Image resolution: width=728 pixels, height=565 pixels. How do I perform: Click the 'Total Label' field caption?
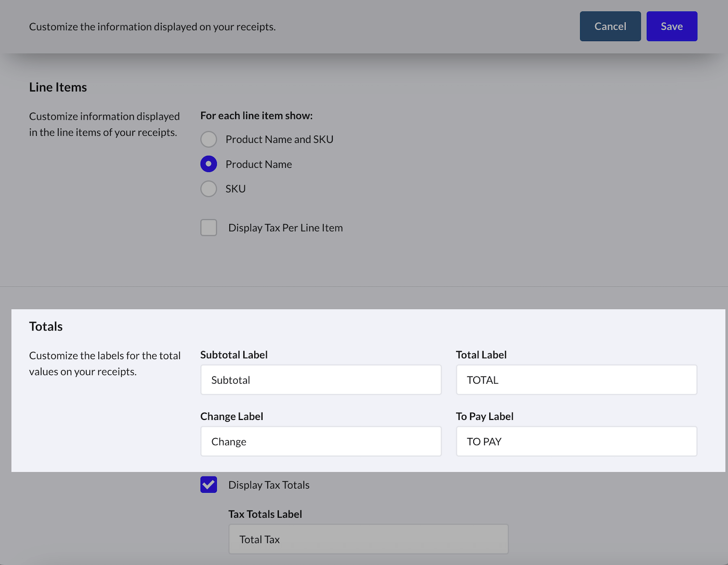(481, 355)
